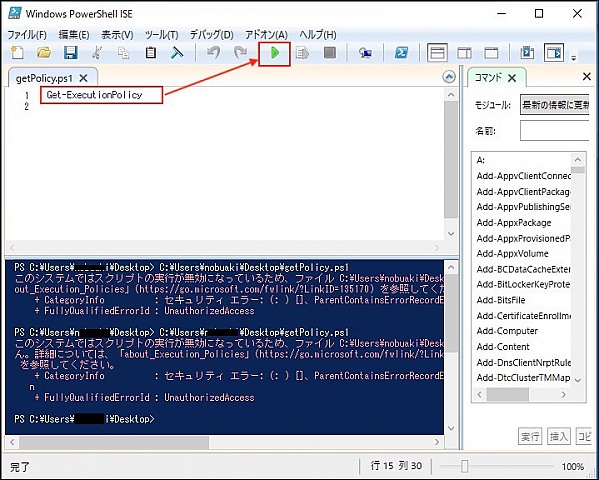This screenshot has width=599, height=480.
Task: Open the ツール(T) menu
Action: 162,35
